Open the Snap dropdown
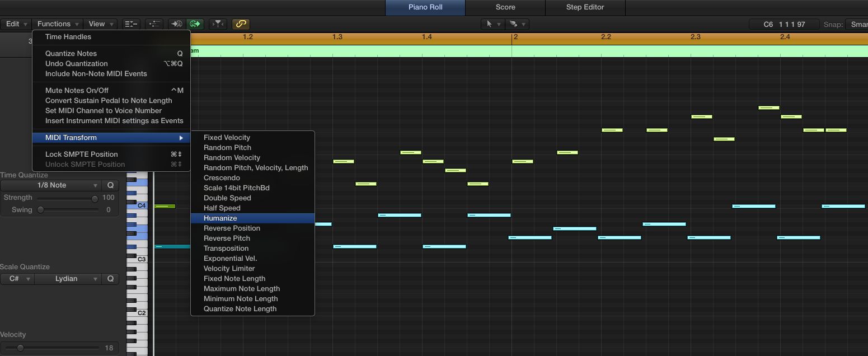Screen dimensions: 868x356 tap(856, 25)
